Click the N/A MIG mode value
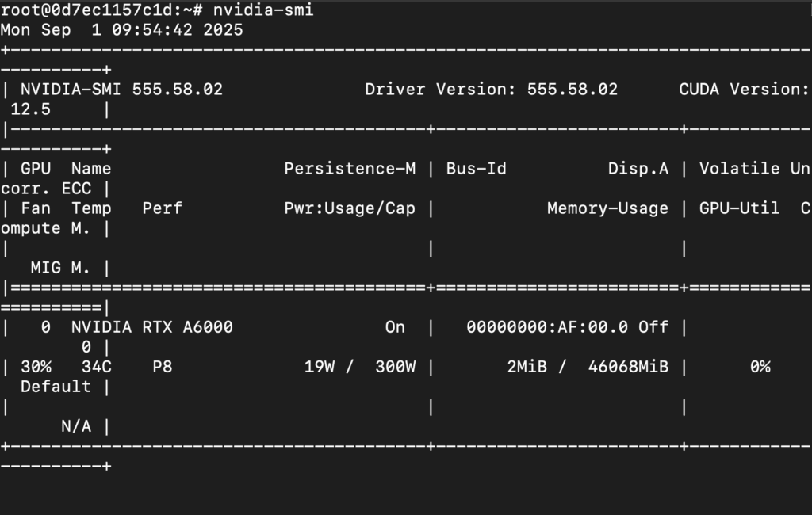Image resolution: width=812 pixels, height=515 pixels. [x=76, y=426]
